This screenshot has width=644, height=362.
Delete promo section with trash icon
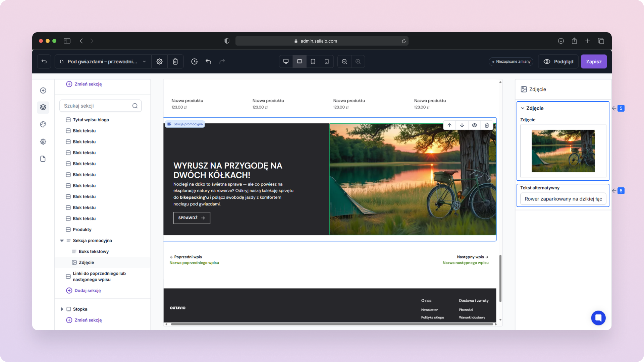pos(487,125)
